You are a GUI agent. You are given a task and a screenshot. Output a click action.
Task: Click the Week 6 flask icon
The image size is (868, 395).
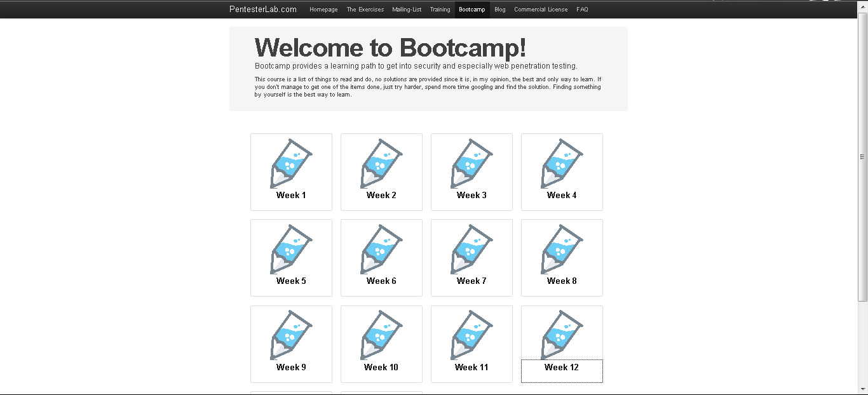coord(381,249)
